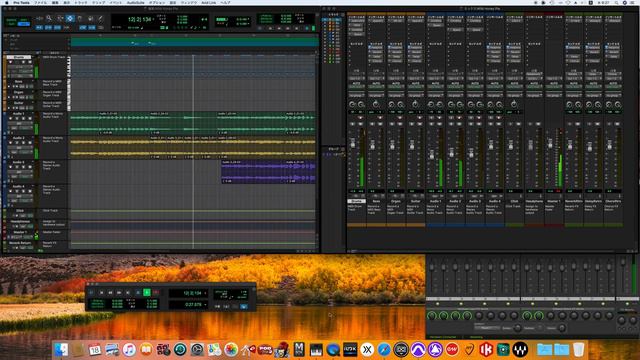Open the AudioSuite menu
The width and height of the screenshot is (640, 360).
(x=136, y=2)
